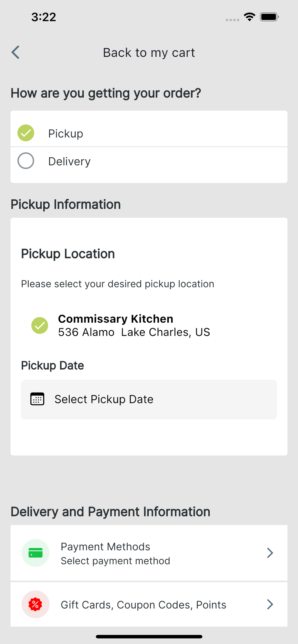Open the Select Pickup Date picker

pos(149,399)
